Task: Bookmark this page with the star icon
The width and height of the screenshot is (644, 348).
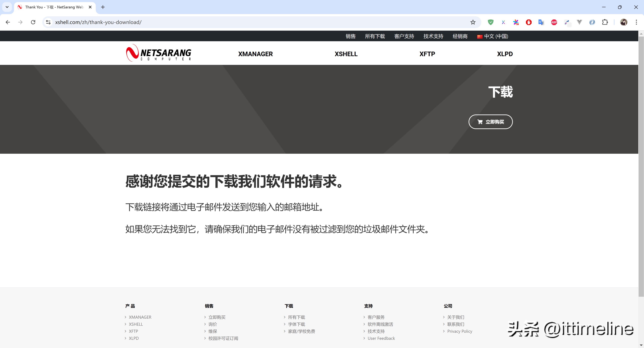Action: pos(473,22)
